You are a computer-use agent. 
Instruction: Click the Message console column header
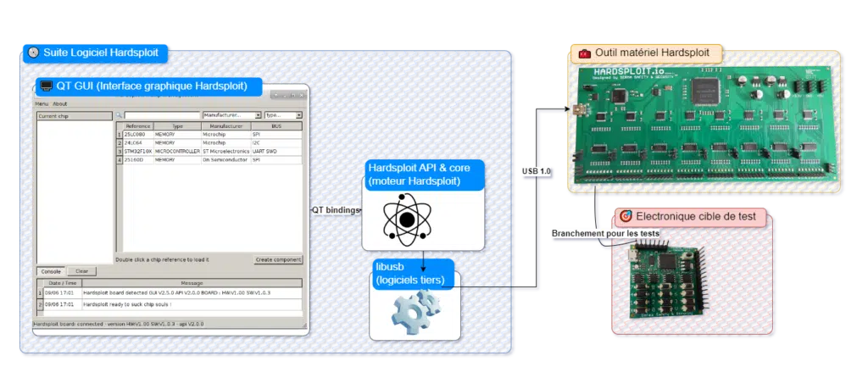(192, 283)
